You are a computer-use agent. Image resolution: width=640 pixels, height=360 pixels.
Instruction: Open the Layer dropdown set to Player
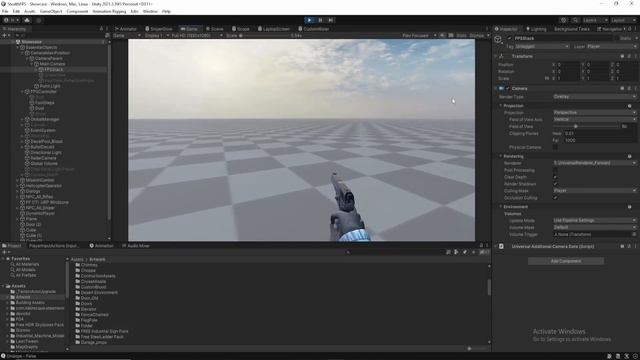(611, 47)
